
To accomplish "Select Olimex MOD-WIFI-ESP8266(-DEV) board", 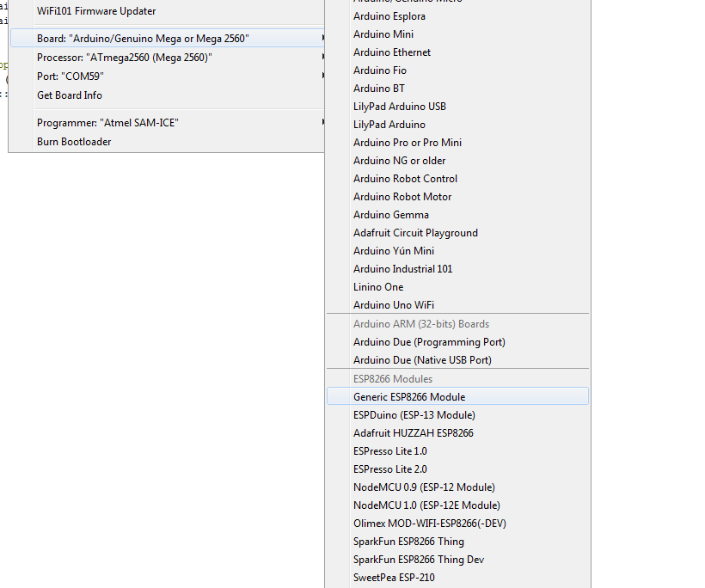I will pos(457,524).
